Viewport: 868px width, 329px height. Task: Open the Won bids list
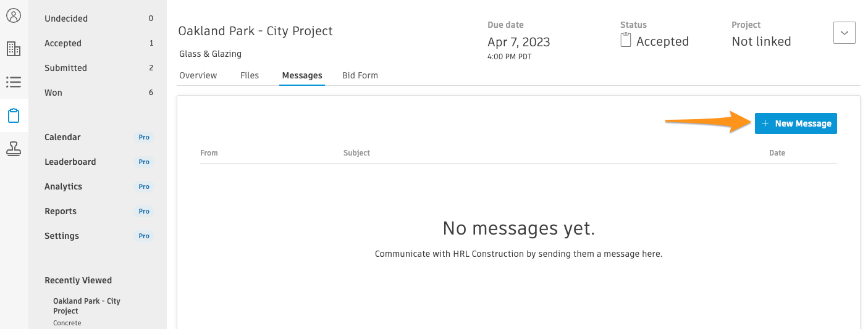[99, 93]
